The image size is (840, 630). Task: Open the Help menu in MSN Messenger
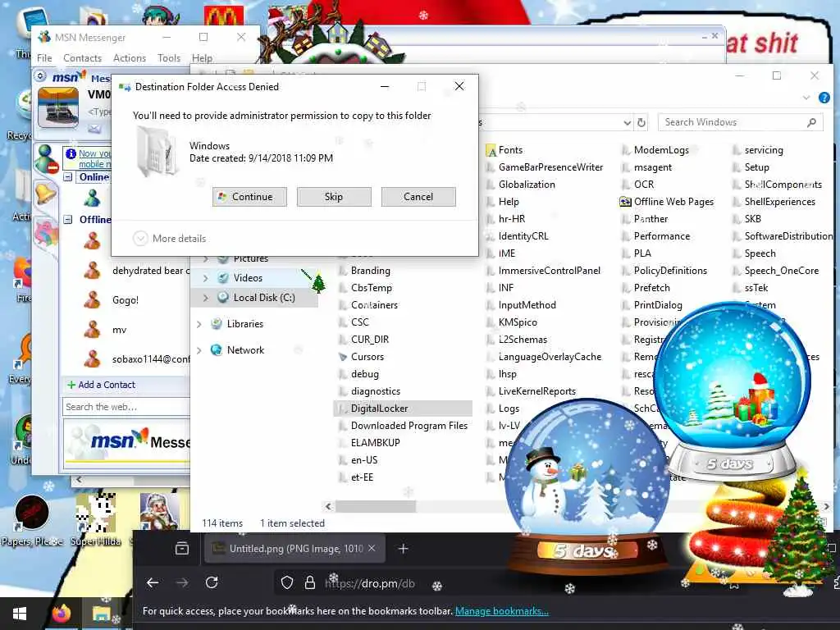(202, 58)
